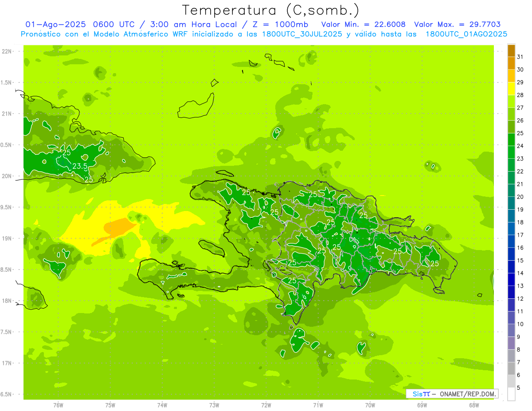The height and width of the screenshot is (411, 532).
Task: Click 'Valor Max. = 29.7703' value
Action: pos(458,24)
